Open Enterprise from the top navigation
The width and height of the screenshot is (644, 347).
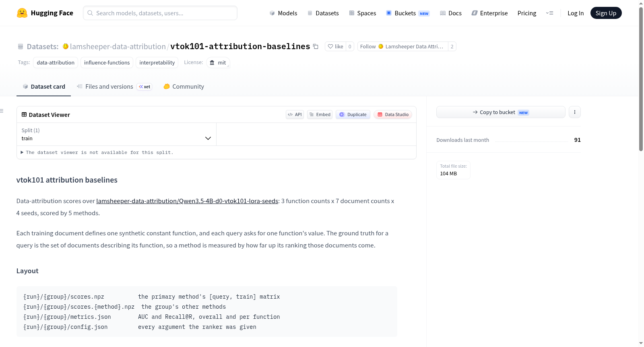pyautogui.click(x=489, y=13)
